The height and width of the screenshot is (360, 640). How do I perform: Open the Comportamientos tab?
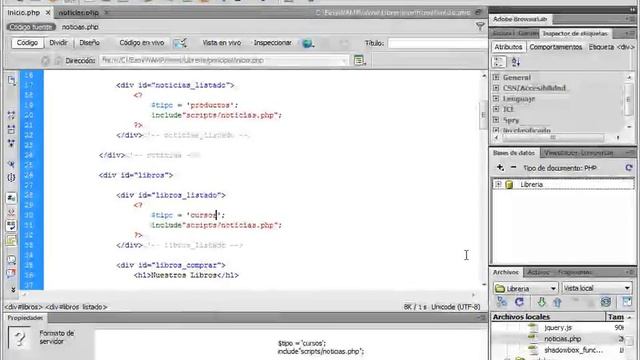[556, 47]
